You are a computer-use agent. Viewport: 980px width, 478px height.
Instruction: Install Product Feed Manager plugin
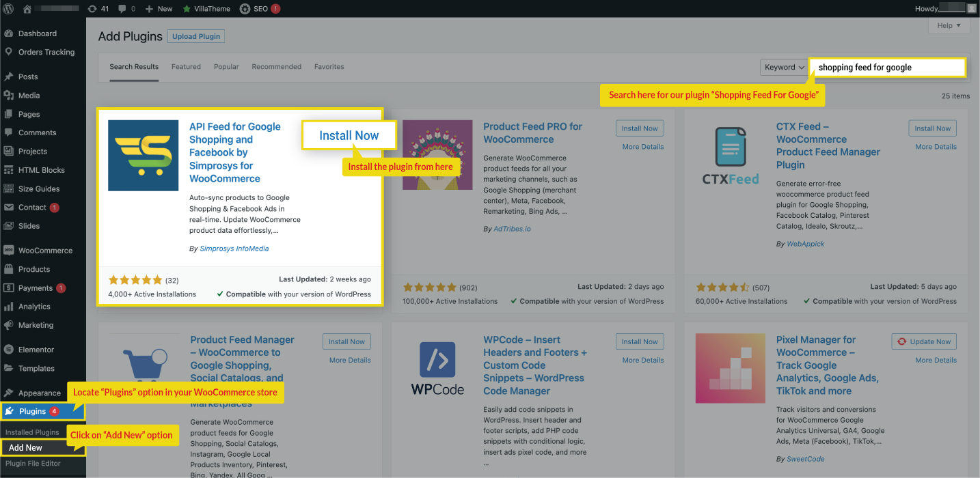(x=346, y=341)
